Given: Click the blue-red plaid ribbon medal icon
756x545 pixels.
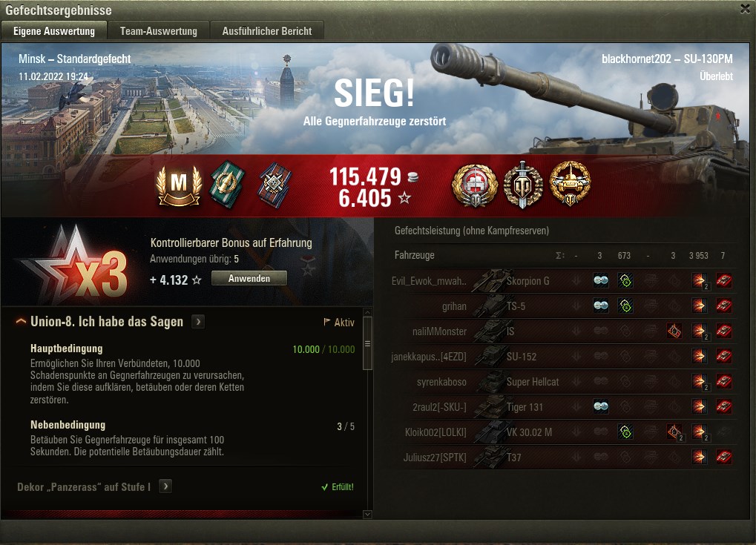Looking at the screenshot, I should (x=275, y=185).
